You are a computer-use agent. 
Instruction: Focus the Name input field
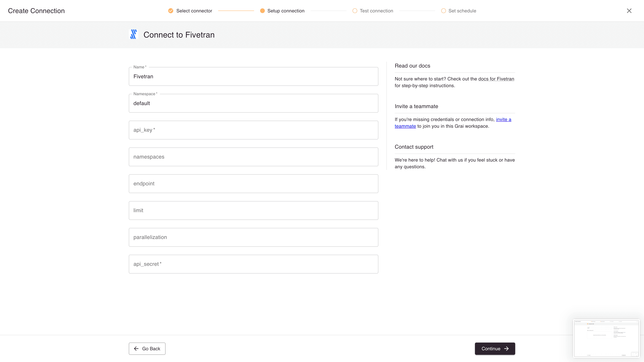point(253,76)
